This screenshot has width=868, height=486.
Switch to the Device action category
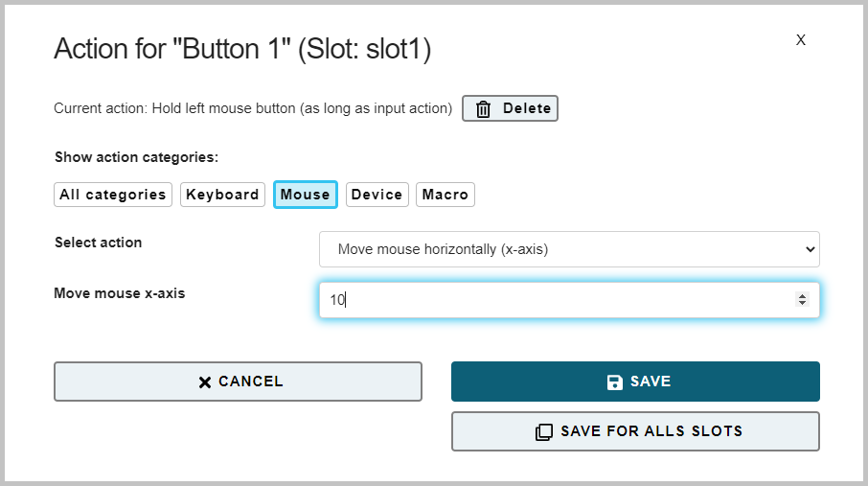coord(377,195)
